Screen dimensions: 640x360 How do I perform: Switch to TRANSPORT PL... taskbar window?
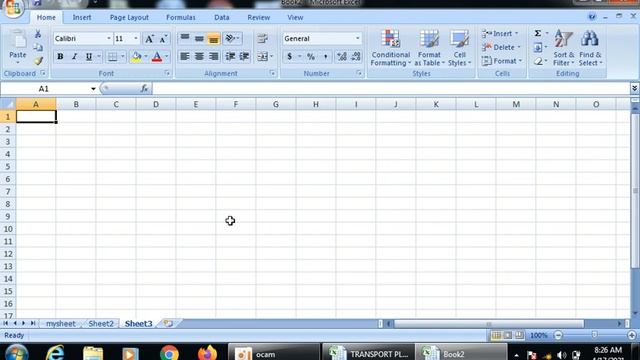(369, 354)
